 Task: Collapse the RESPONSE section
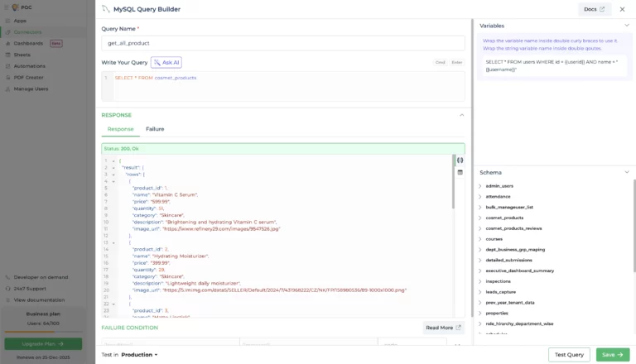[461, 115]
